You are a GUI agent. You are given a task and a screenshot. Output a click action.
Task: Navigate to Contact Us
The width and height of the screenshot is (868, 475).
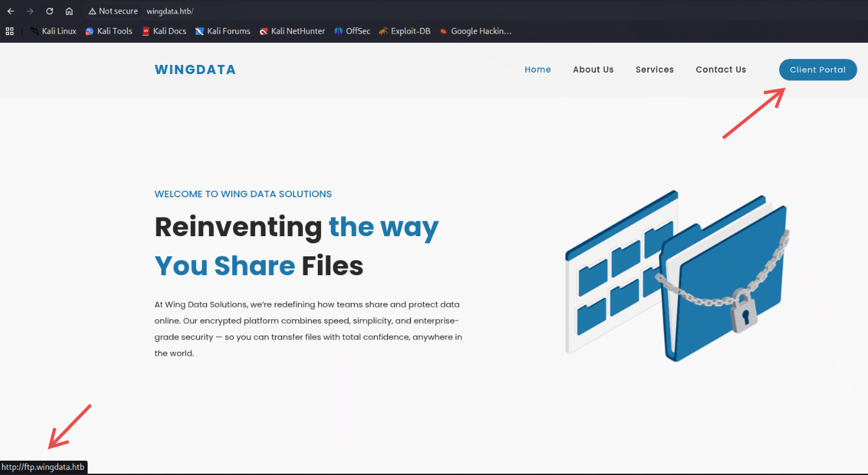point(721,69)
